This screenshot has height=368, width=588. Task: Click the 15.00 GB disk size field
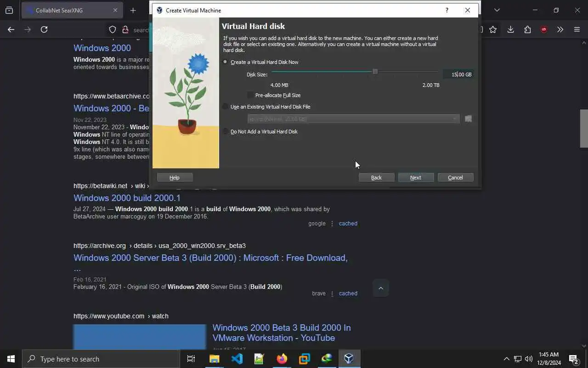[x=458, y=75]
